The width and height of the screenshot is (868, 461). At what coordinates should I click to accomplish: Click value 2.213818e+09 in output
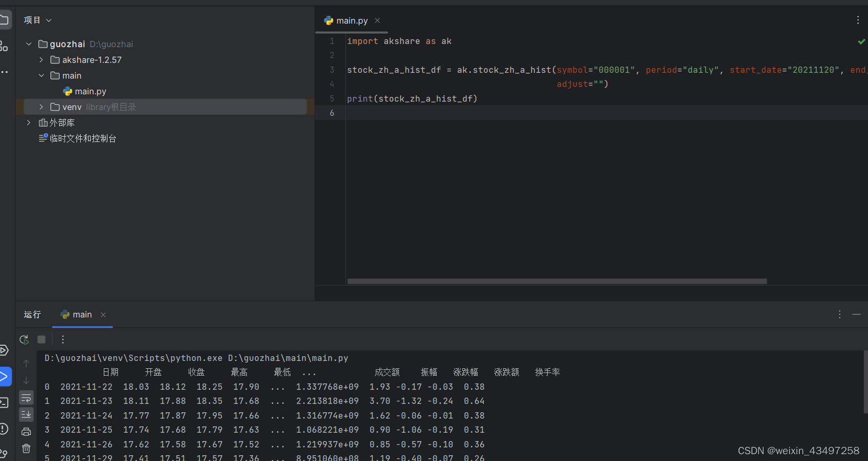pos(328,401)
